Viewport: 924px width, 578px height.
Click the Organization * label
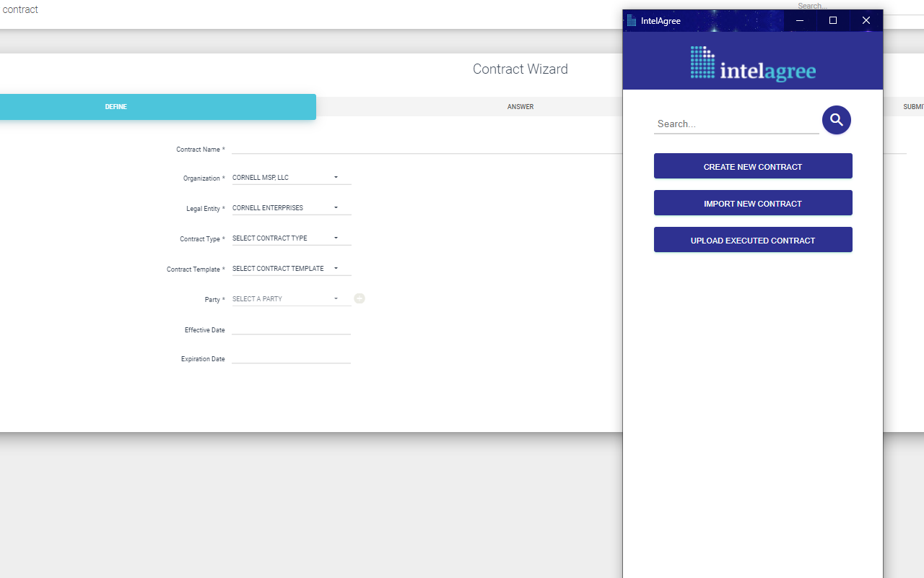click(204, 178)
